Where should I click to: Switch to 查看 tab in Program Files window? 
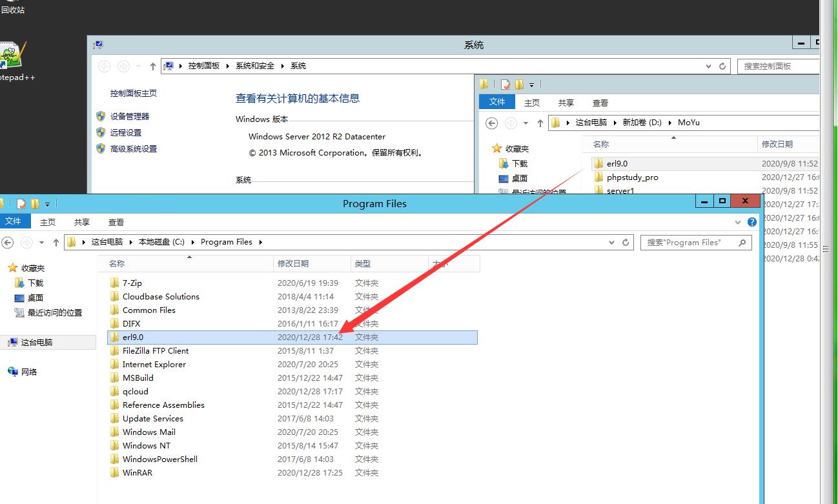click(x=116, y=222)
